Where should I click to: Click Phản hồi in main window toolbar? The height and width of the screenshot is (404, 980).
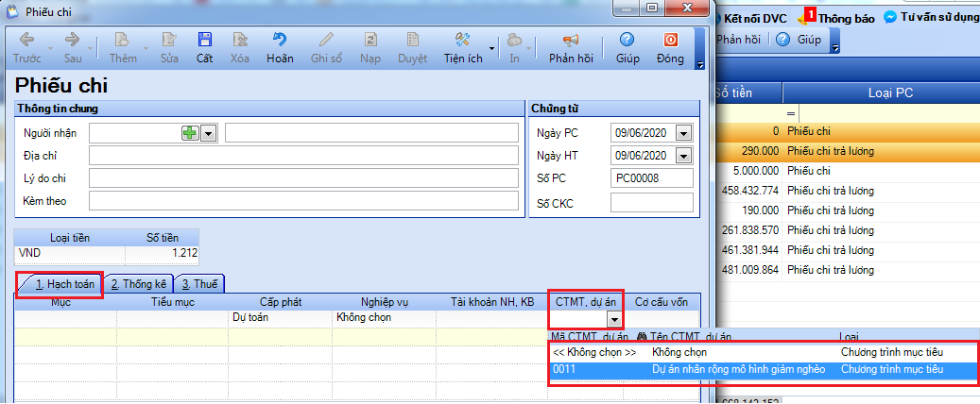click(738, 40)
